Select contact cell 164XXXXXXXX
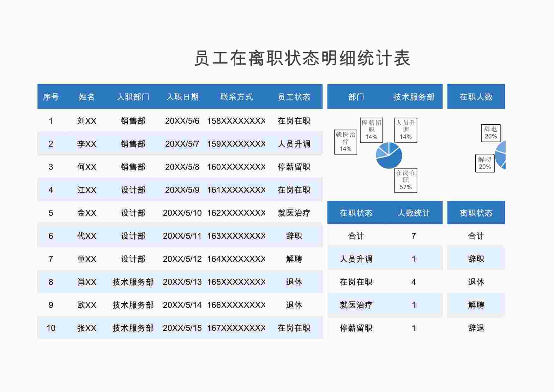 [237, 259]
